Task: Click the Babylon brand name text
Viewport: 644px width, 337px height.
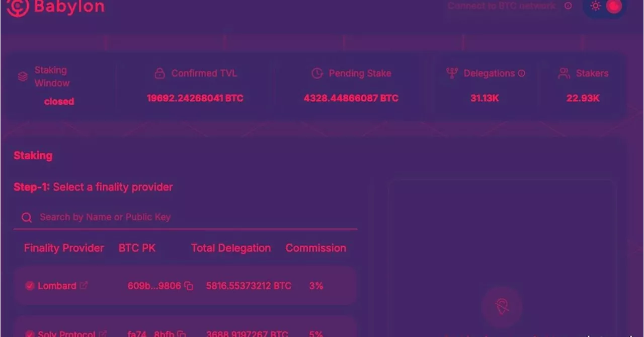Action: click(69, 7)
